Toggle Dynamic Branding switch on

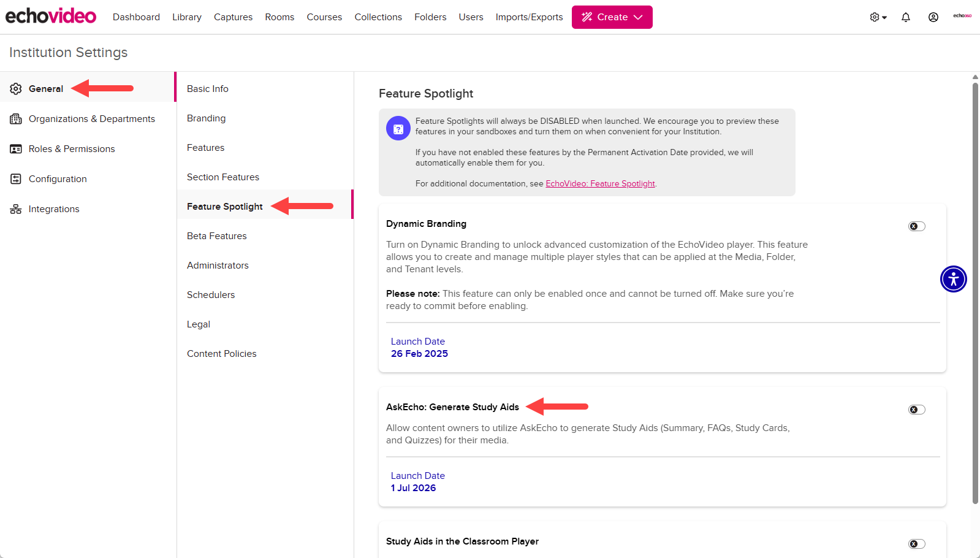pos(917,226)
